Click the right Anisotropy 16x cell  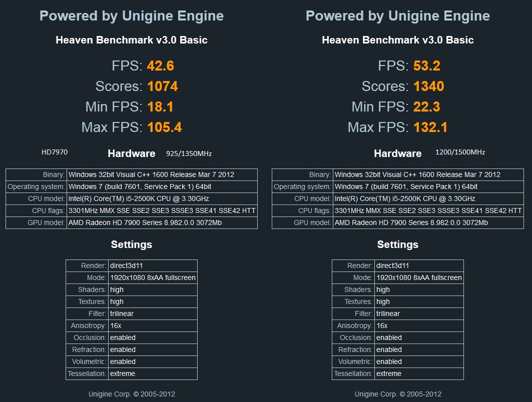419,325
